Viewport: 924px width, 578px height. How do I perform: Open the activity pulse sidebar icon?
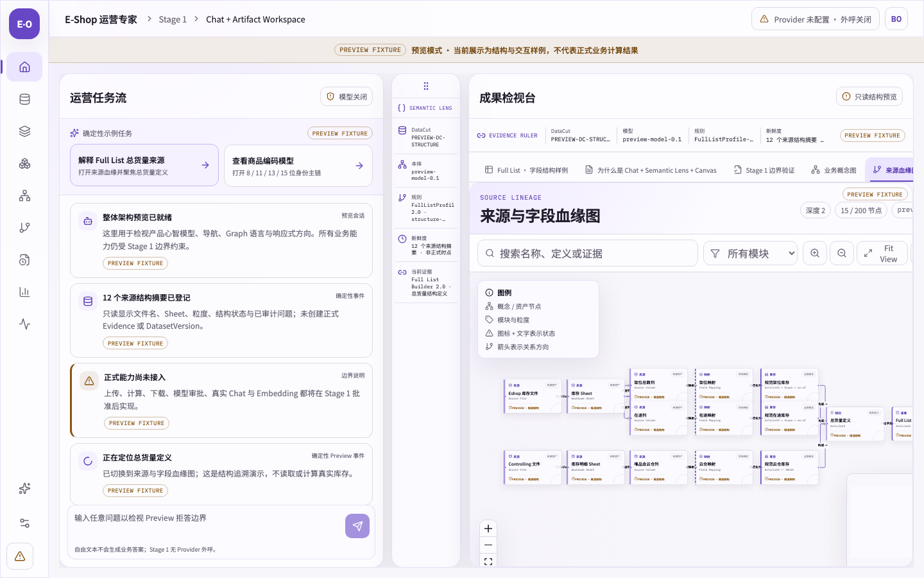(x=24, y=324)
